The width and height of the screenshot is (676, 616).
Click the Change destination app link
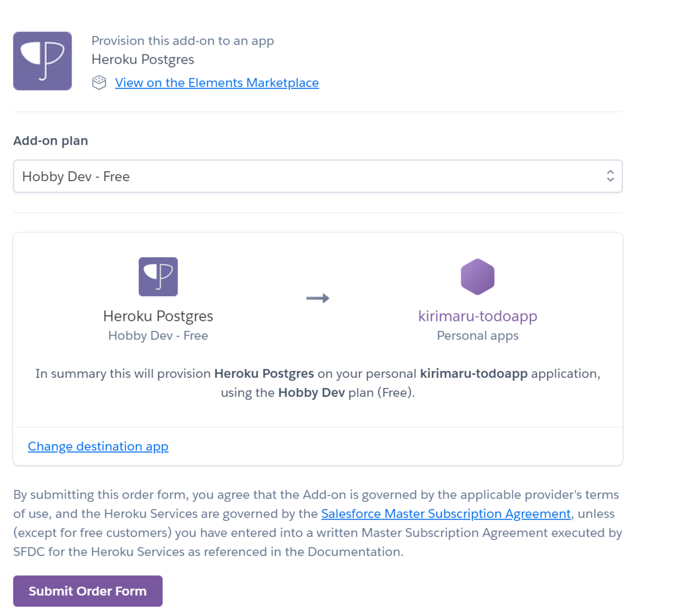(98, 447)
